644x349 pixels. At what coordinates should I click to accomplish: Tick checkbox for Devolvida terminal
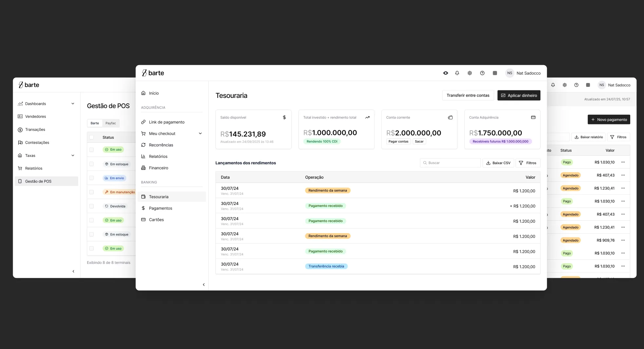(91, 206)
